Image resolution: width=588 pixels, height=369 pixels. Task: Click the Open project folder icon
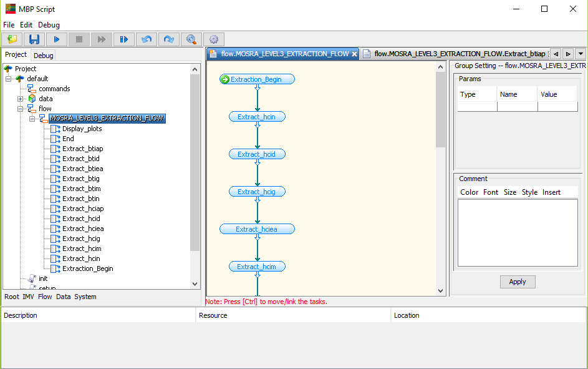(x=12, y=39)
